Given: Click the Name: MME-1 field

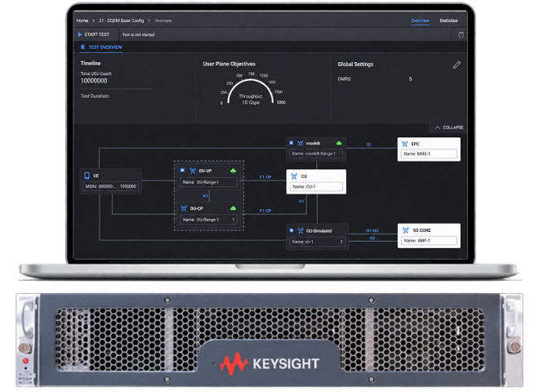Looking at the screenshot, I should point(429,154).
